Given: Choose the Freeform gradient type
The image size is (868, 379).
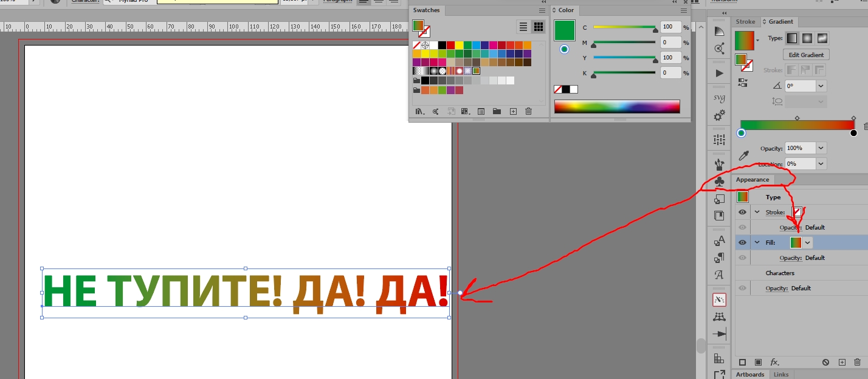Looking at the screenshot, I should [x=822, y=38].
